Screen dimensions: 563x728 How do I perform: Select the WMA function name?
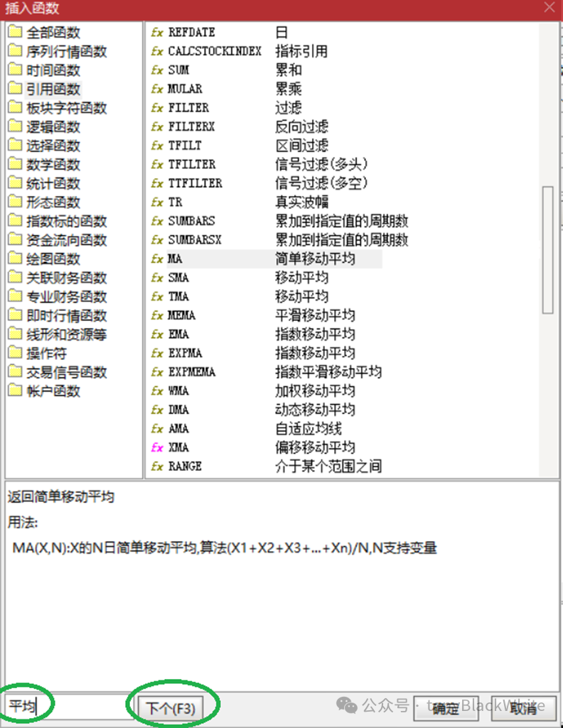178,391
